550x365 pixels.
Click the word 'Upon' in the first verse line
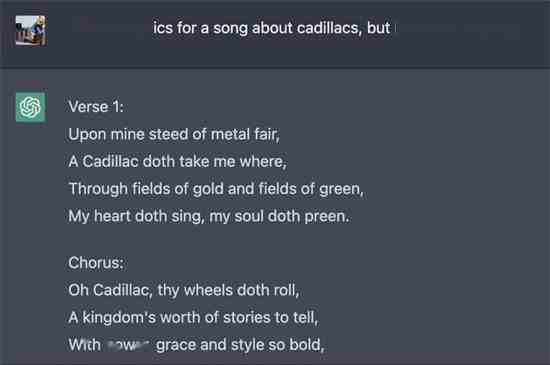(87, 135)
